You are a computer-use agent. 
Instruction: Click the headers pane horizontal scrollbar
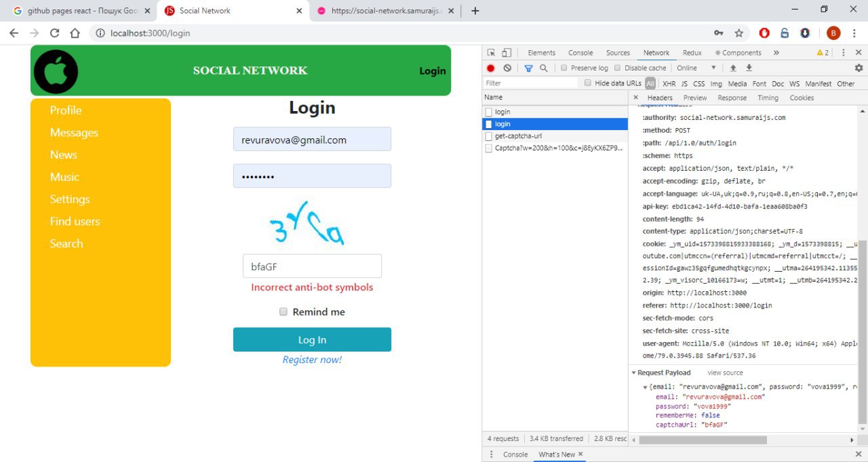pos(702,440)
